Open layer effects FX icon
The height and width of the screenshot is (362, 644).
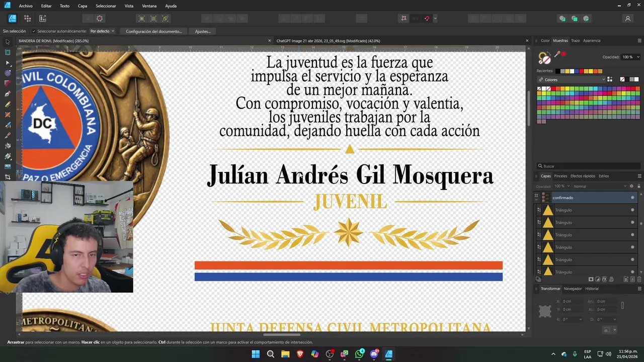[x=604, y=279]
